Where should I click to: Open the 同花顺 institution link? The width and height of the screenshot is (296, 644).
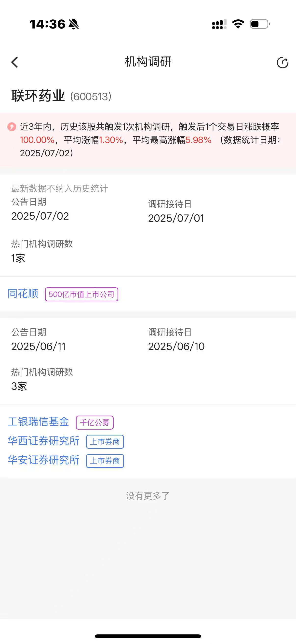pos(23,294)
